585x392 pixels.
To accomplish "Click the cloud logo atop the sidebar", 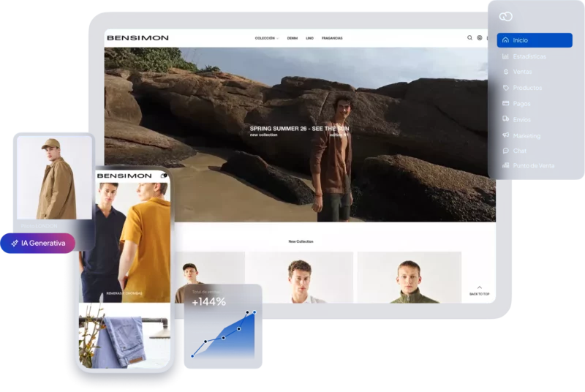I will [505, 17].
